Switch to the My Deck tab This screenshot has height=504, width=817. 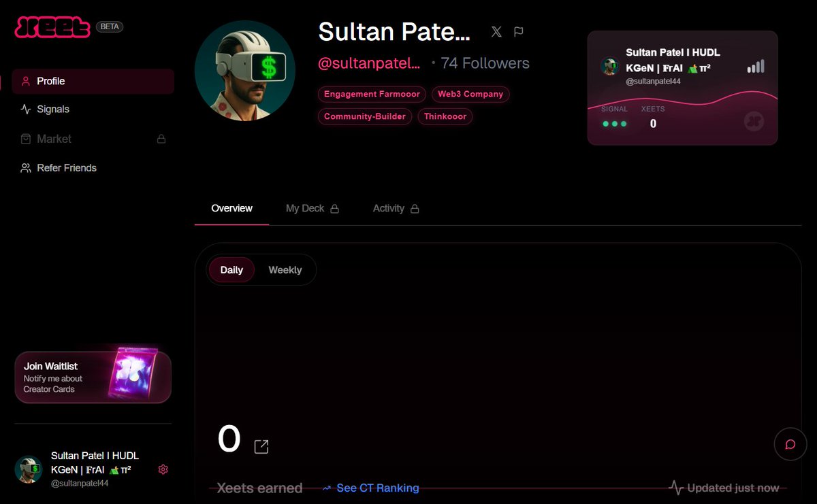[313, 208]
